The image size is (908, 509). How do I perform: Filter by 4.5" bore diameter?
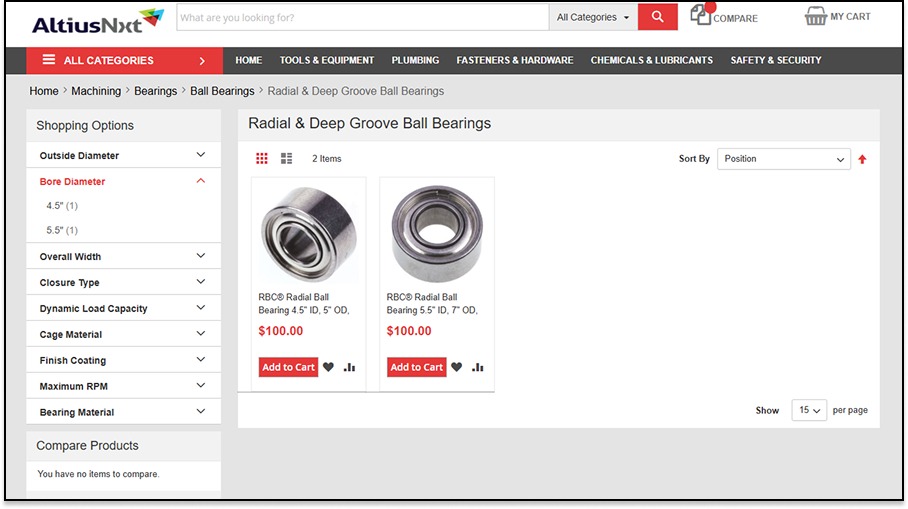(x=62, y=206)
